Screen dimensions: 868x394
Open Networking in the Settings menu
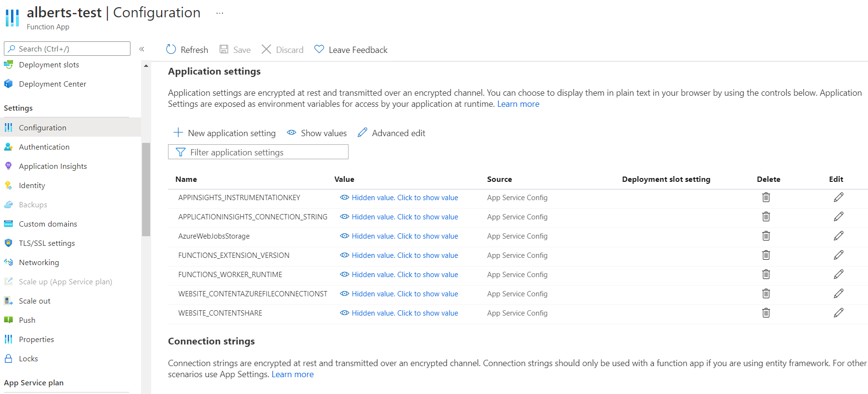(x=39, y=262)
